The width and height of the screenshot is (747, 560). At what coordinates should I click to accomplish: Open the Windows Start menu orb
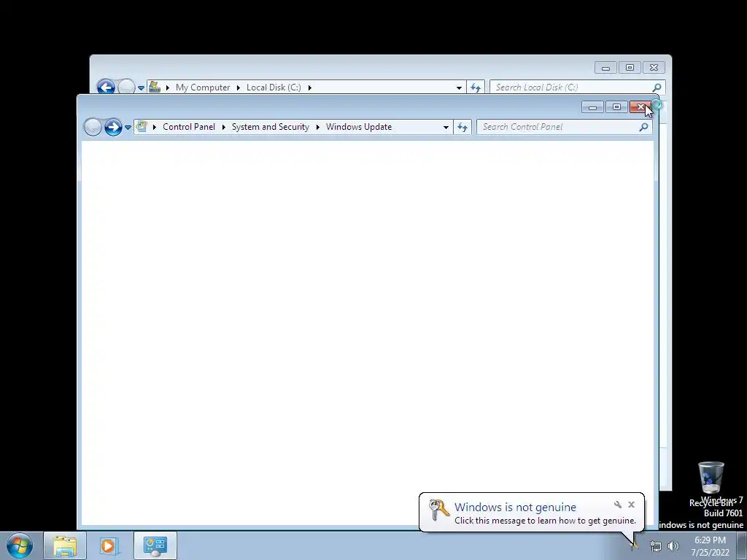click(x=19, y=545)
